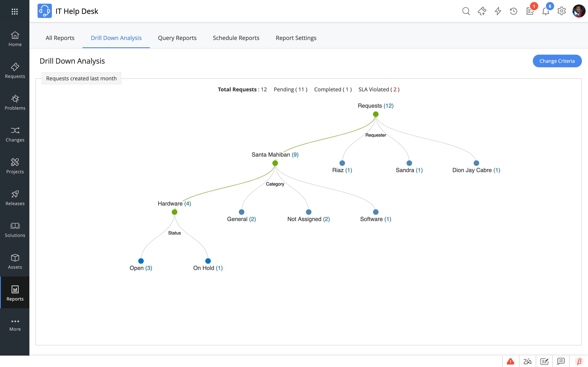Click the lightning bolt quick actions icon
The width and height of the screenshot is (588, 367).
coord(498,11)
